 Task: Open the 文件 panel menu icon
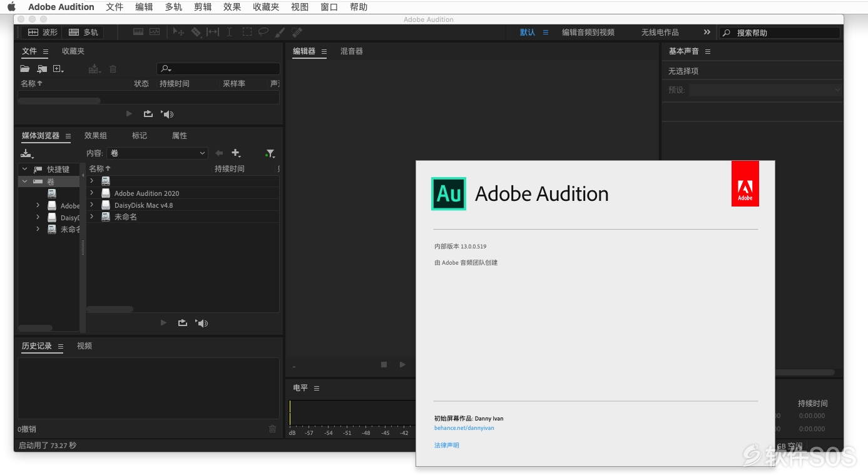[x=46, y=51]
